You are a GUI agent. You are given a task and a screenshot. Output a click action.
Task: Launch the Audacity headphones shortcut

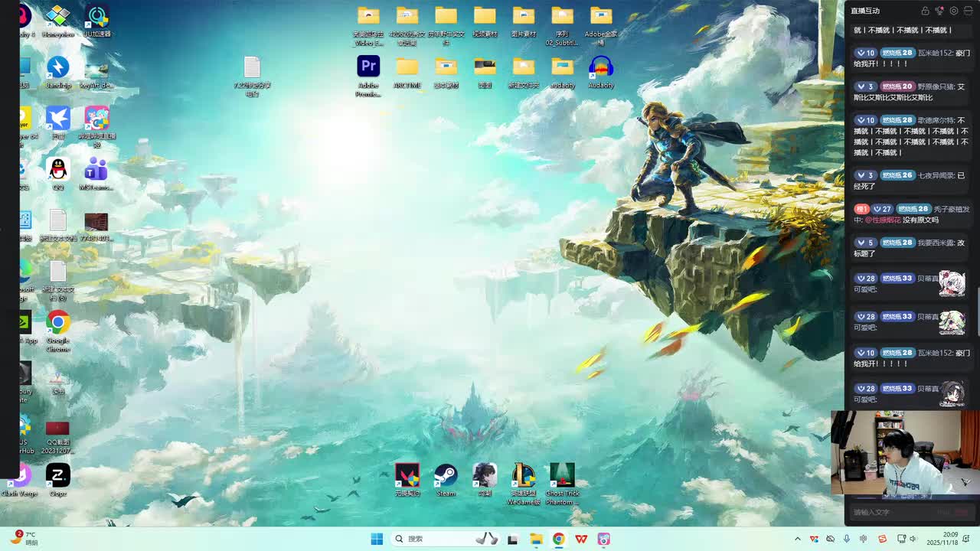pos(601,73)
